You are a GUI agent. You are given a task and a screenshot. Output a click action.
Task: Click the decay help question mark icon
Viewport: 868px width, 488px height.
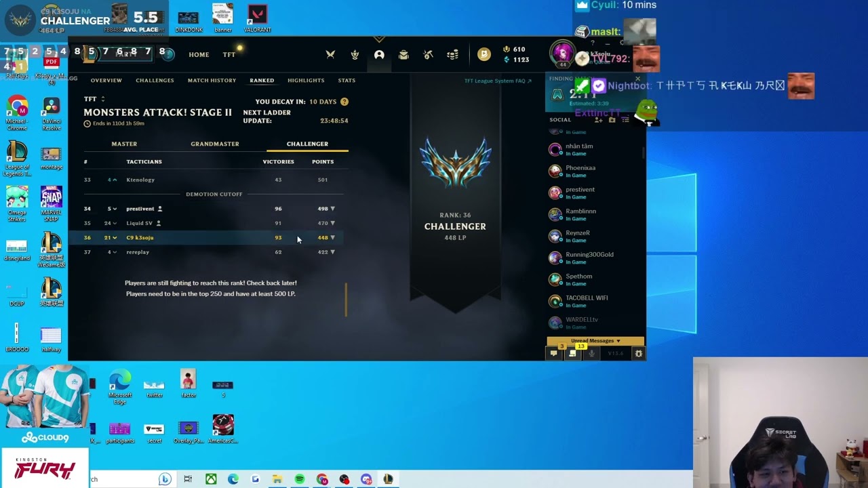pos(344,102)
